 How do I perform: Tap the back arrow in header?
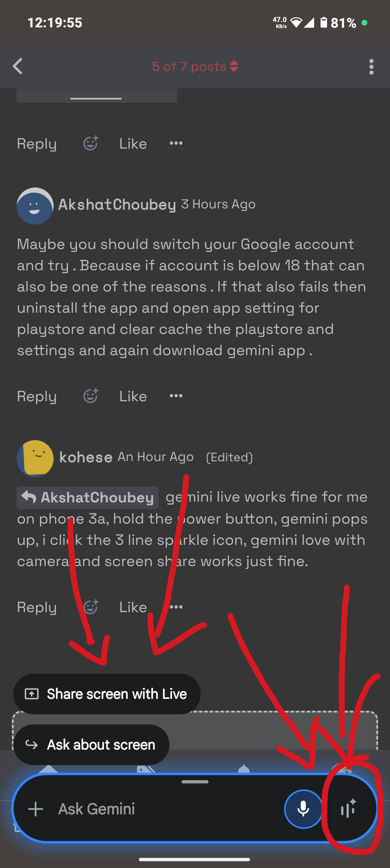[18, 67]
